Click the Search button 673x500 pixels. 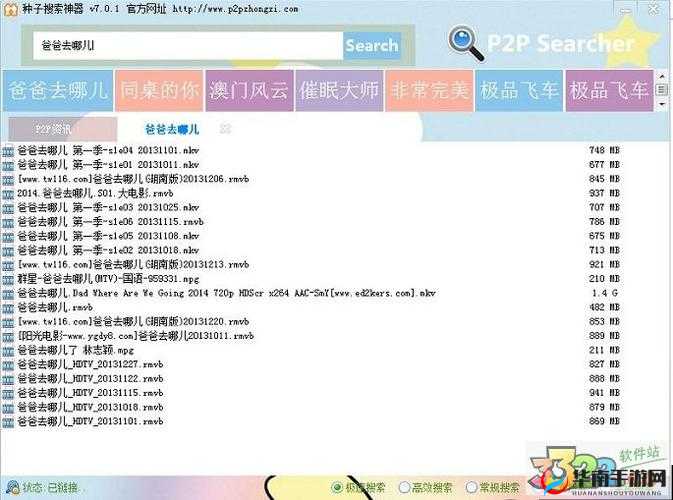[x=372, y=45]
